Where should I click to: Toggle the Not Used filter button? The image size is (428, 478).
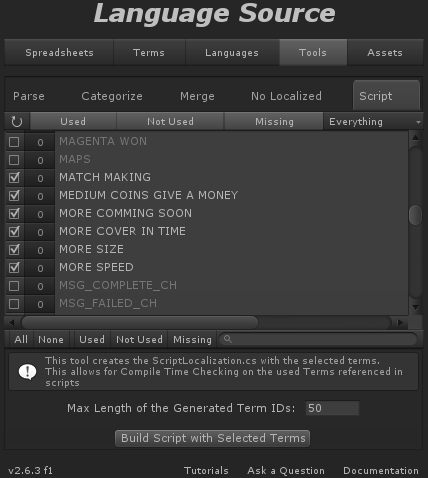pyautogui.click(x=170, y=122)
